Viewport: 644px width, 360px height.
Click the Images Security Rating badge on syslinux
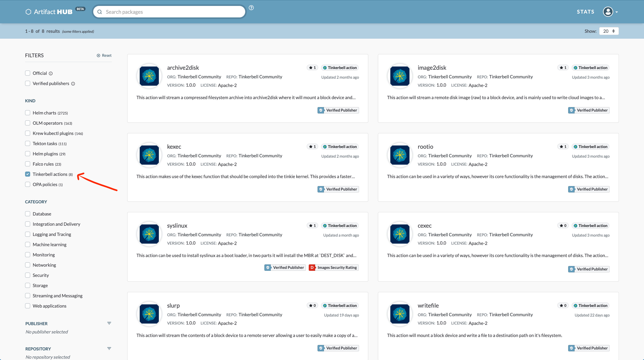[333, 267]
